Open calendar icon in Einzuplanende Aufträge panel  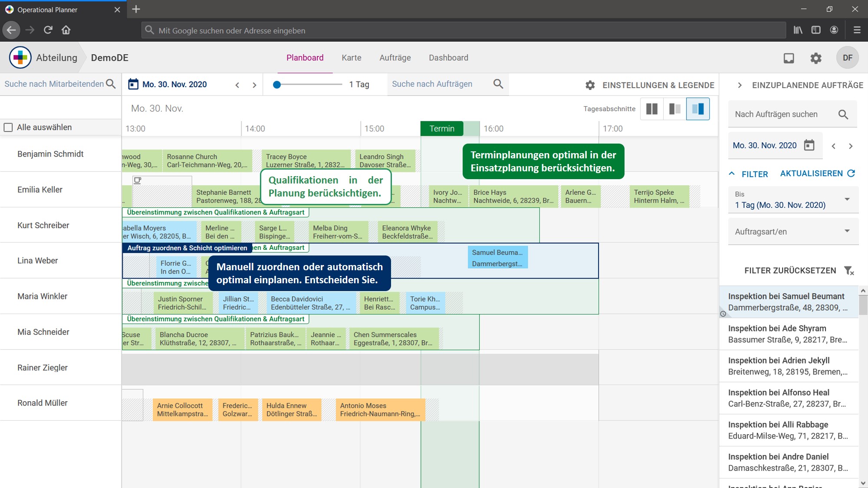[x=809, y=145]
